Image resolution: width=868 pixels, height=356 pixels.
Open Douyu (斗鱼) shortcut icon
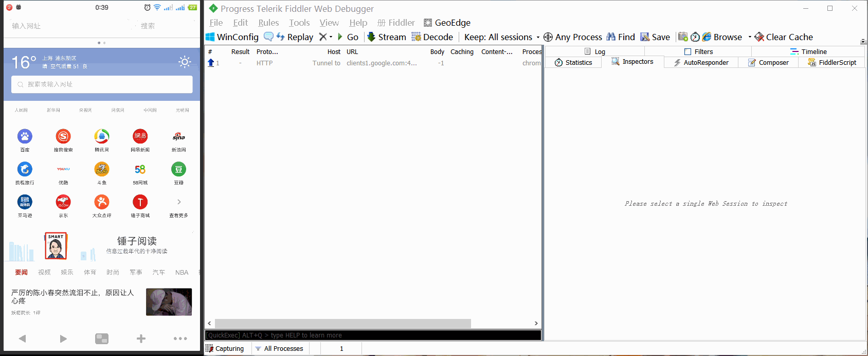coord(102,169)
